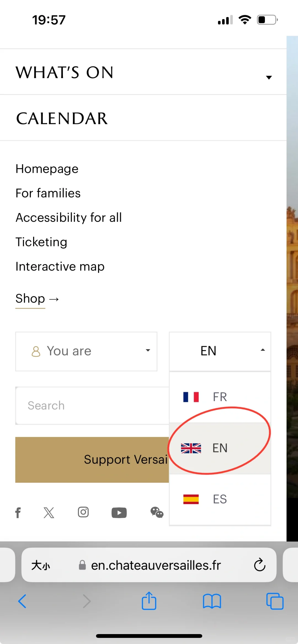Image resolution: width=298 pixels, height=644 pixels.
Task: Select the FR language option
Action: 220,397
